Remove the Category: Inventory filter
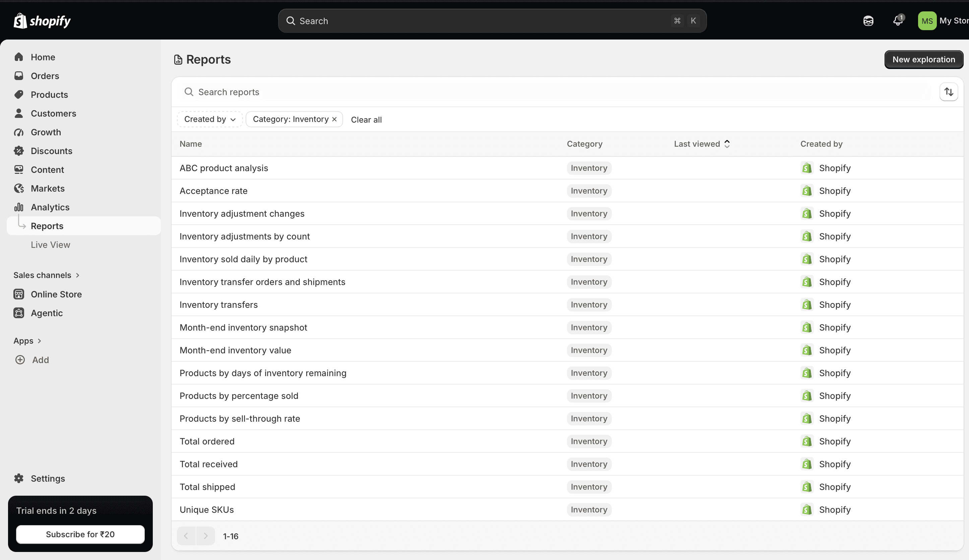This screenshot has height=560, width=969. click(334, 119)
